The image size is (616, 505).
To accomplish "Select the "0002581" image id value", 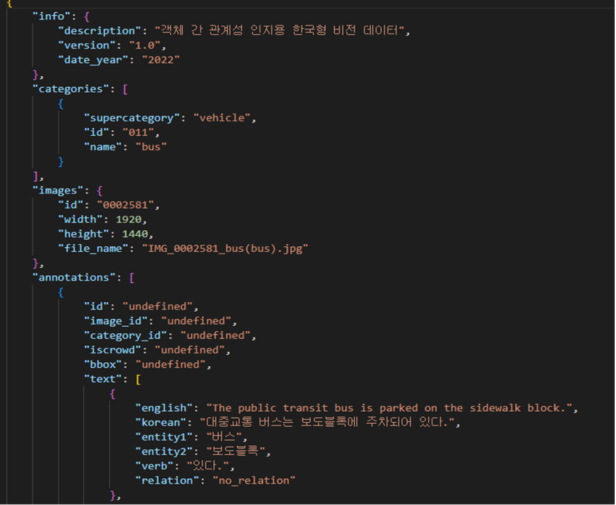I will [125, 205].
